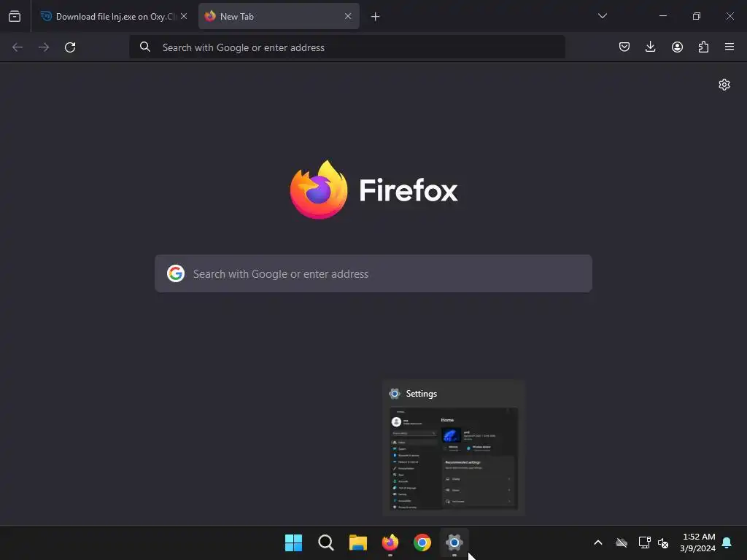Click the Google search box on page
Screen dimensions: 747x560
pyautogui.click(x=373, y=274)
